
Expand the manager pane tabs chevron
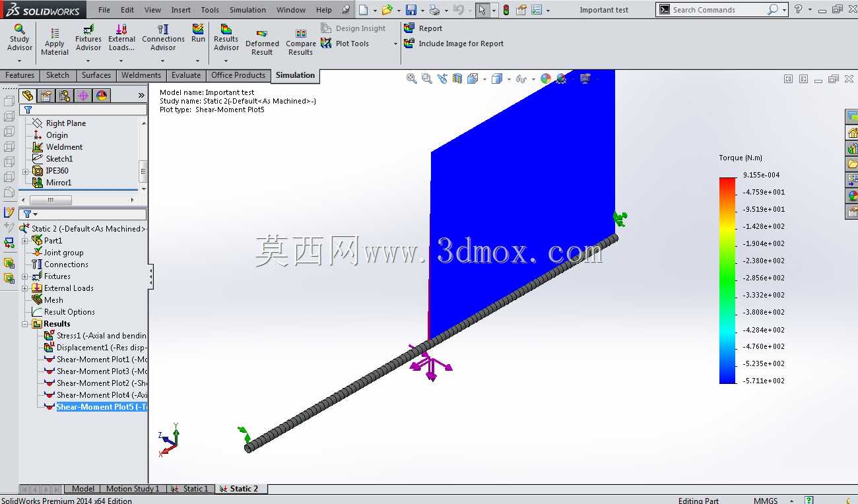click(x=141, y=96)
